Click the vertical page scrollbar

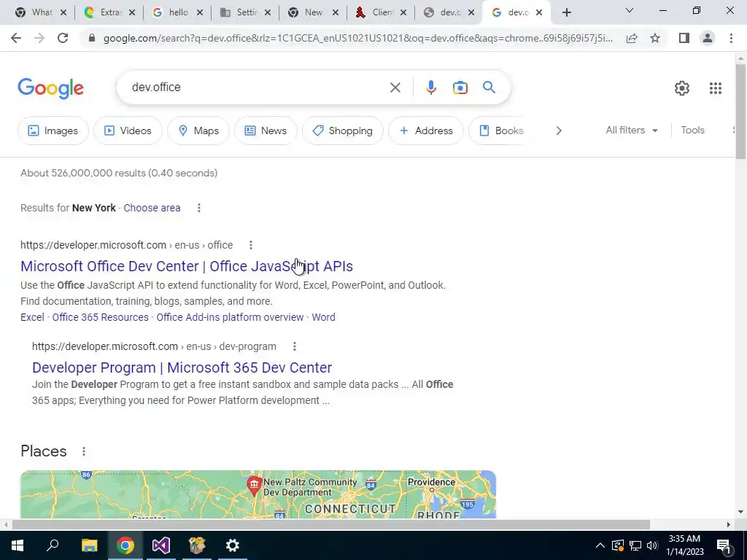pyautogui.click(x=740, y=111)
